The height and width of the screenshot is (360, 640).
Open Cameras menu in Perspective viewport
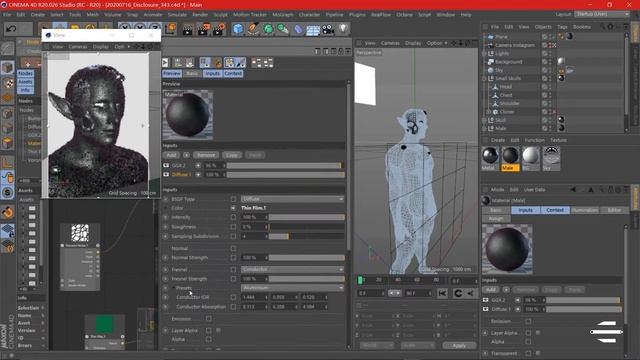[x=390, y=43]
